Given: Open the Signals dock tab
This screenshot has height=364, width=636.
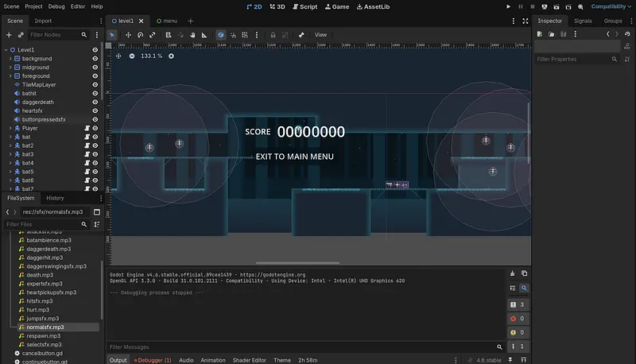Looking at the screenshot, I should (x=583, y=21).
